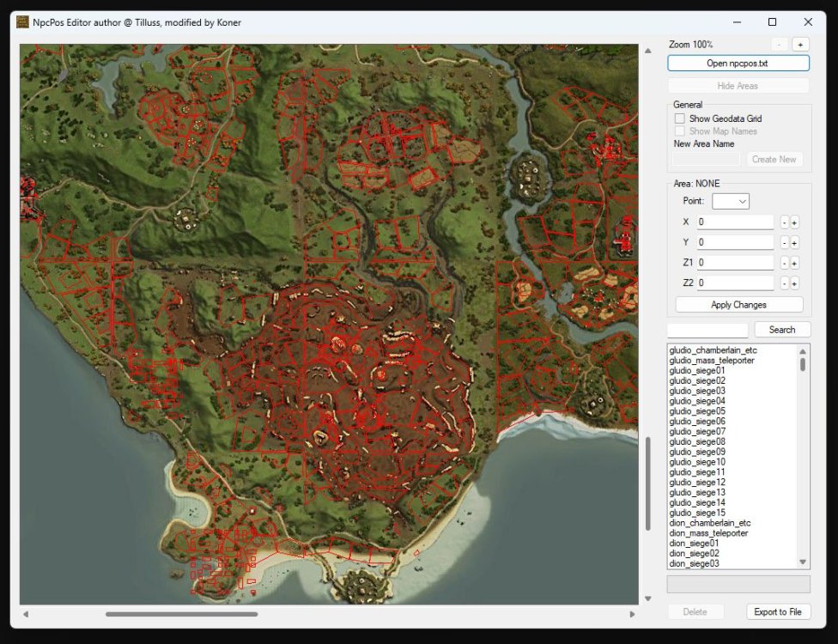Click the zoom in plus button
838x644 pixels.
[x=800, y=45]
